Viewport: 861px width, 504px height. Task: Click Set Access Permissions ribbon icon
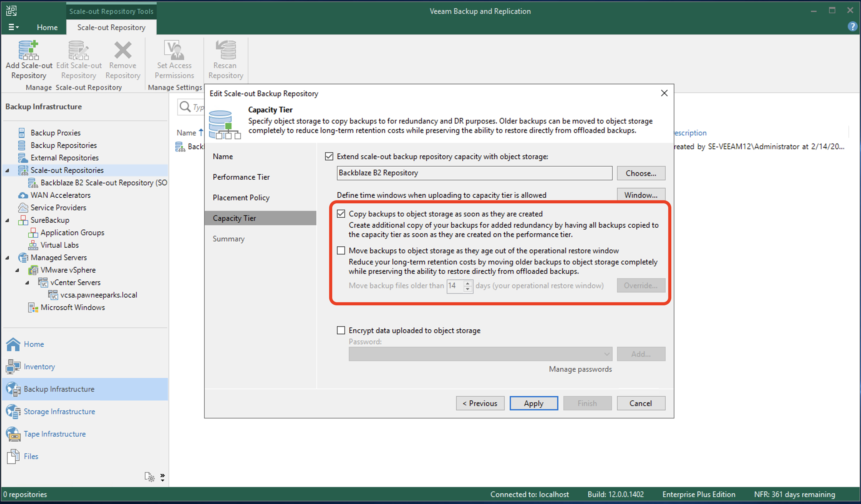pos(174,50)
